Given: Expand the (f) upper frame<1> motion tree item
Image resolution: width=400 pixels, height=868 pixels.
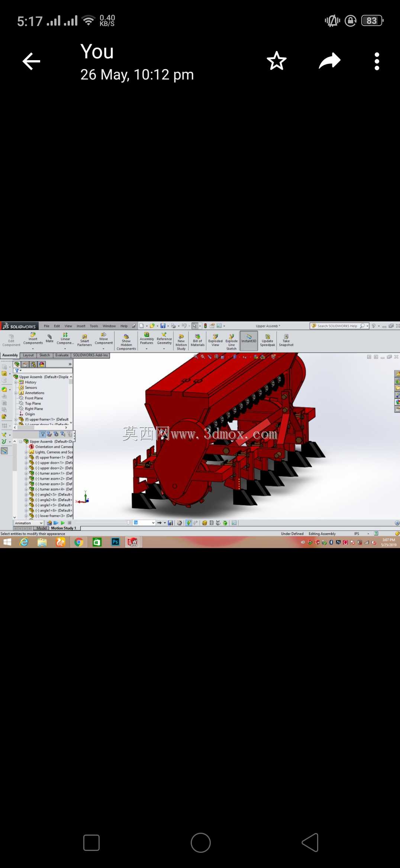Looking at the screenshot, I should pyautogui.click(x=26, y=457).
